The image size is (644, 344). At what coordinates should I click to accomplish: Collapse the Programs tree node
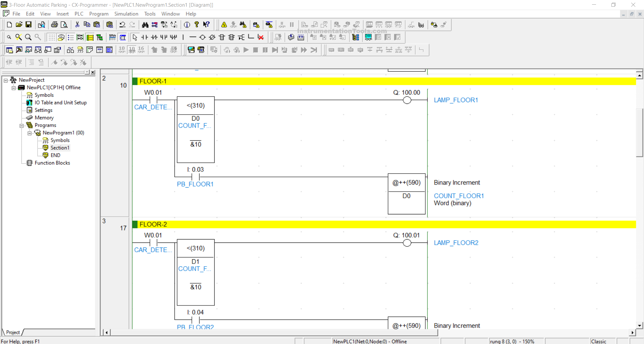[21, 126]
